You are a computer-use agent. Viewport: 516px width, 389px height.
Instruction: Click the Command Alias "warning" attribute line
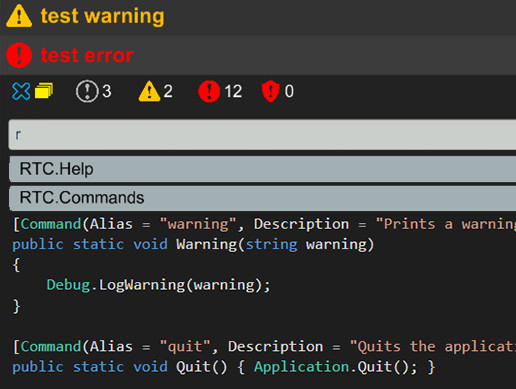[264, 224]
